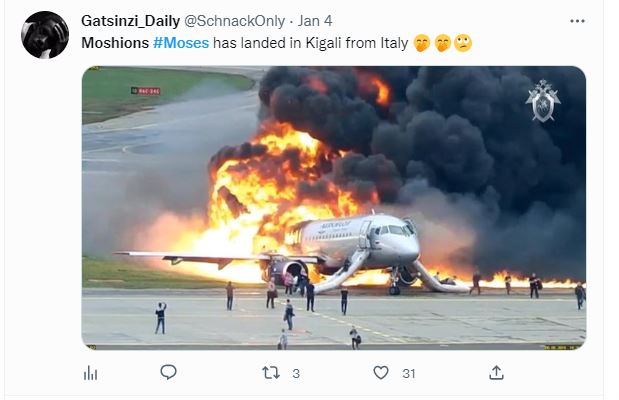Click the like count of 31

408,373
